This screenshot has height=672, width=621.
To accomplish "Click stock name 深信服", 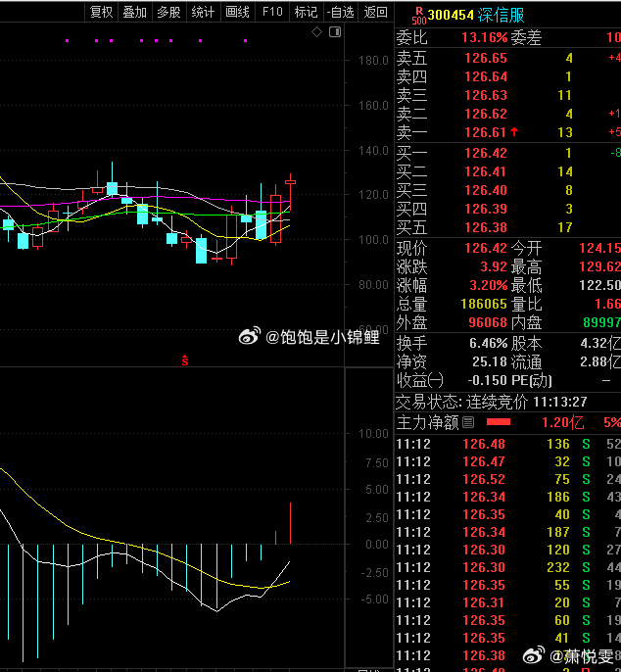I will [501, 15].
